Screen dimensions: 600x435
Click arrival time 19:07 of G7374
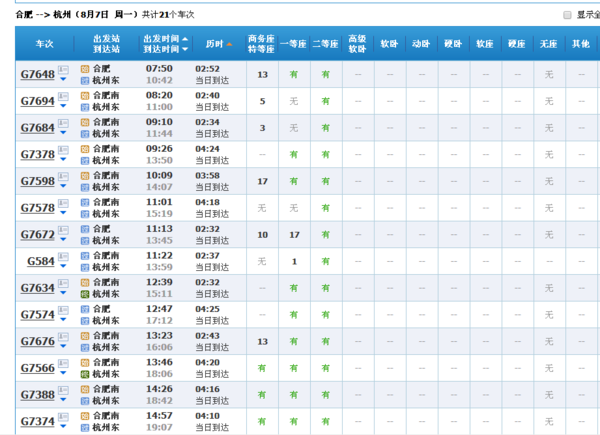click(159, 427)
